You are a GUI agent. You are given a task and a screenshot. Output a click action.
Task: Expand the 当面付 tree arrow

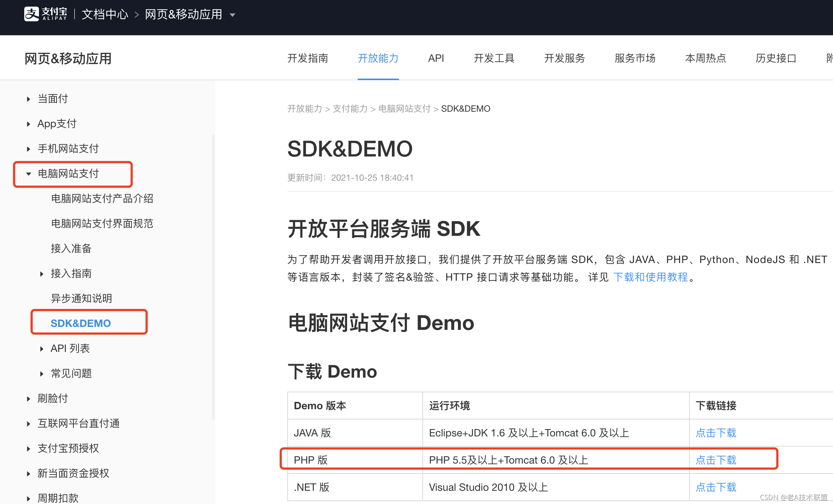pyautogui.click(x=28, y=99)
